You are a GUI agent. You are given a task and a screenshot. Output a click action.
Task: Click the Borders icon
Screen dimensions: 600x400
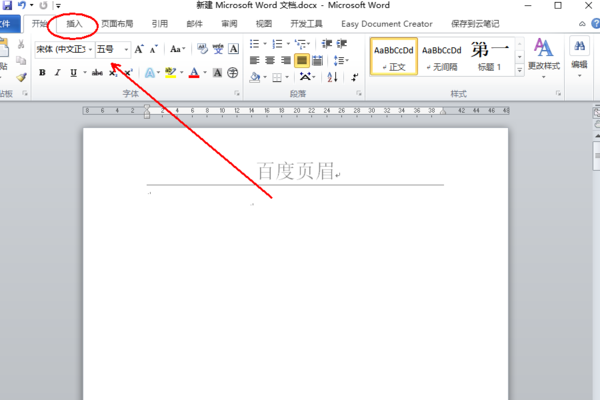(x=277, y=78)
